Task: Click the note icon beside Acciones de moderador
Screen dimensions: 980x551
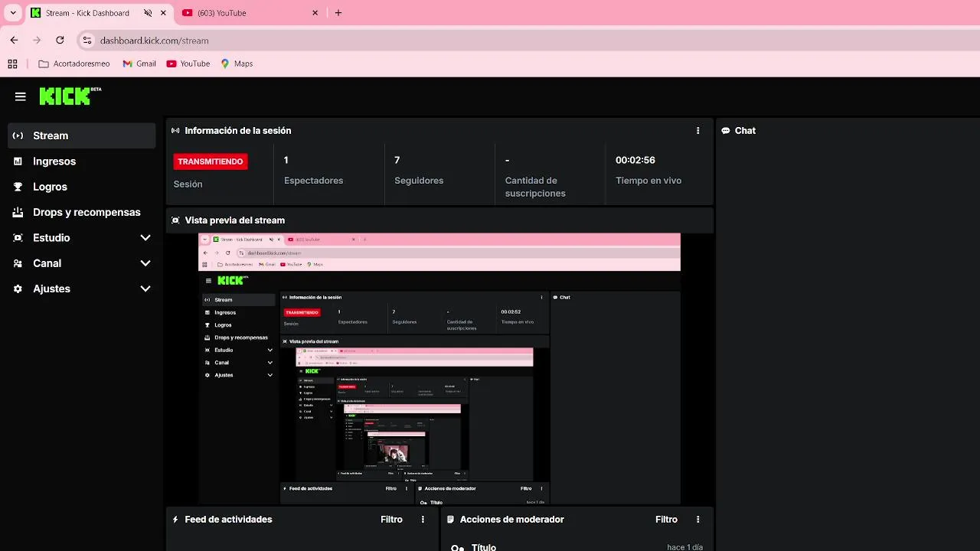Action: tap(450, 520)
